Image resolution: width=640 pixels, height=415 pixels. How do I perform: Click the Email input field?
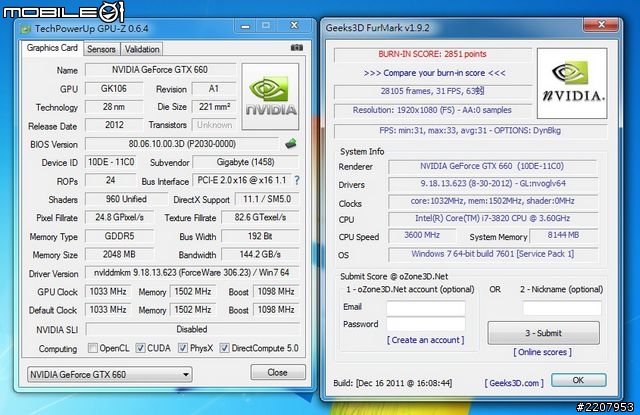(425, 308)
